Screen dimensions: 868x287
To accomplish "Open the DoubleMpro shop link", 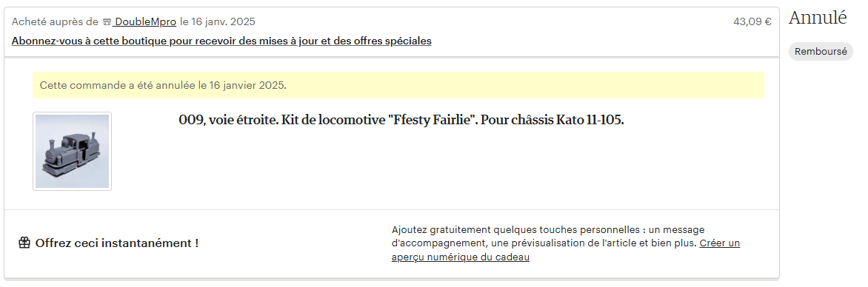I will tap(145, 22).
